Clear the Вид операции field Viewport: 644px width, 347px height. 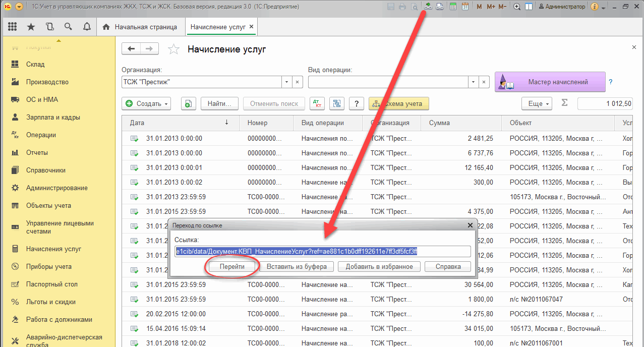pyautogui.click(x=484, y=82)
